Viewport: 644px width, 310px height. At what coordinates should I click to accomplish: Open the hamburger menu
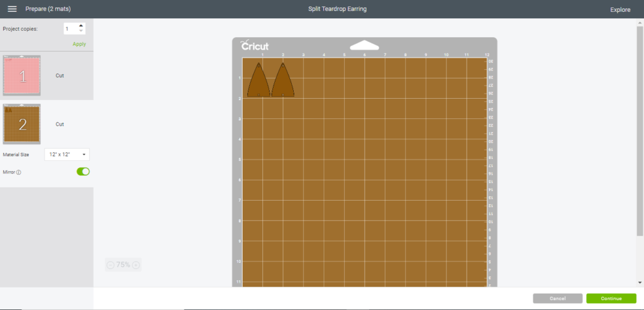pos(12,9)
